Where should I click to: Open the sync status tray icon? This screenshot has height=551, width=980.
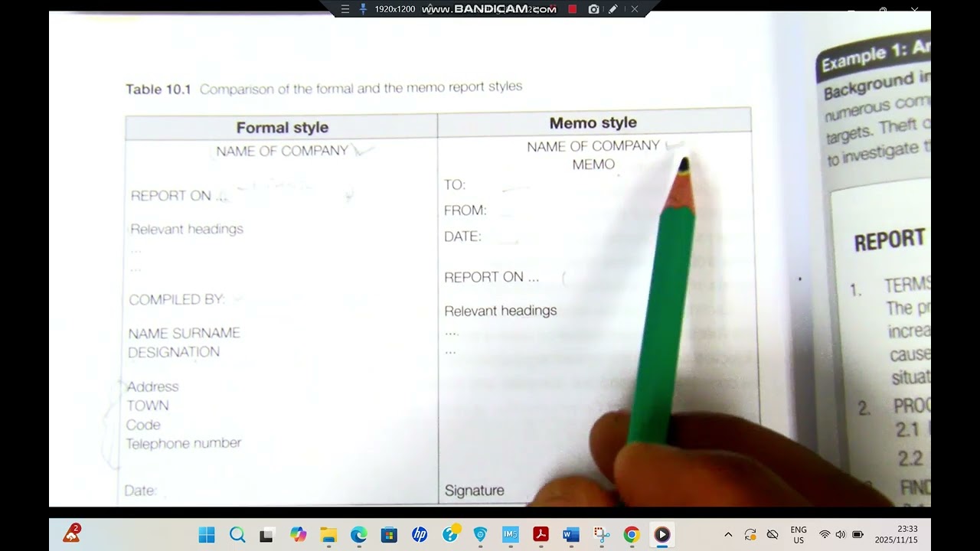click(x=750, y=534)
